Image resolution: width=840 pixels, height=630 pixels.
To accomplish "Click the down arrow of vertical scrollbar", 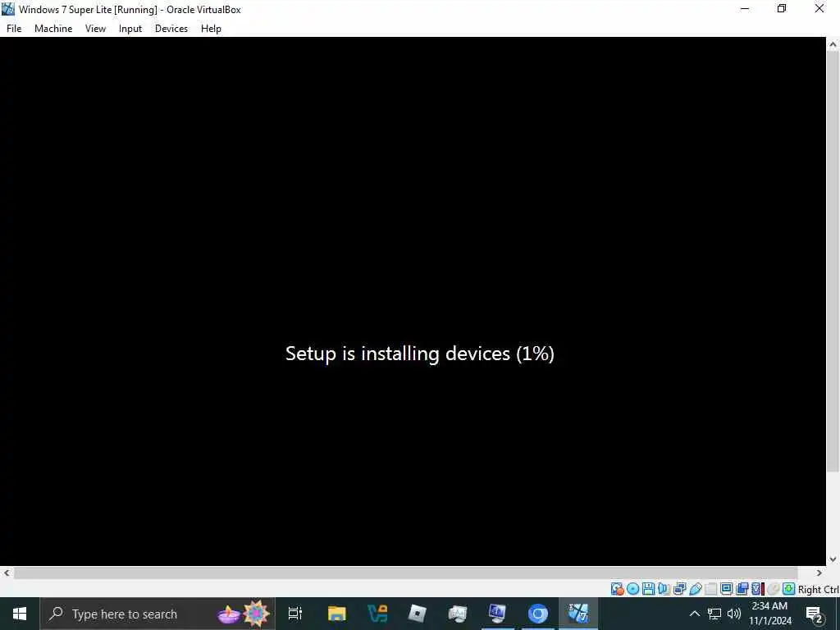I will 833,559.
